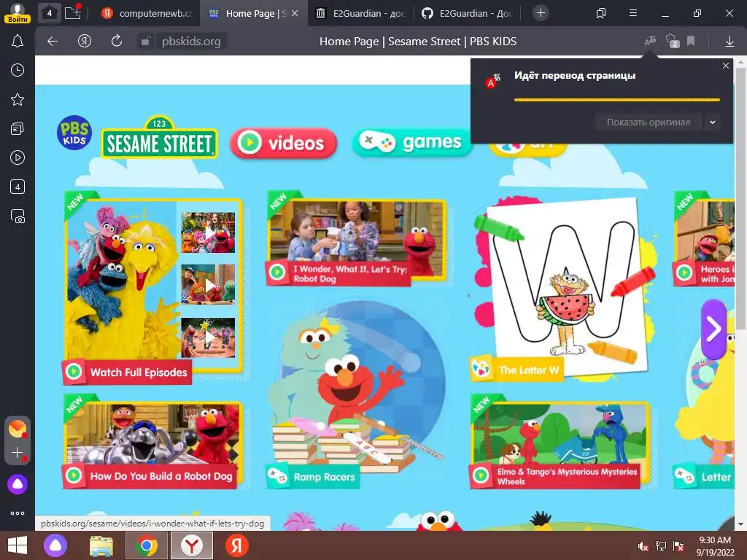
Task: Click the Войти profile avatar
Action: 18,13
